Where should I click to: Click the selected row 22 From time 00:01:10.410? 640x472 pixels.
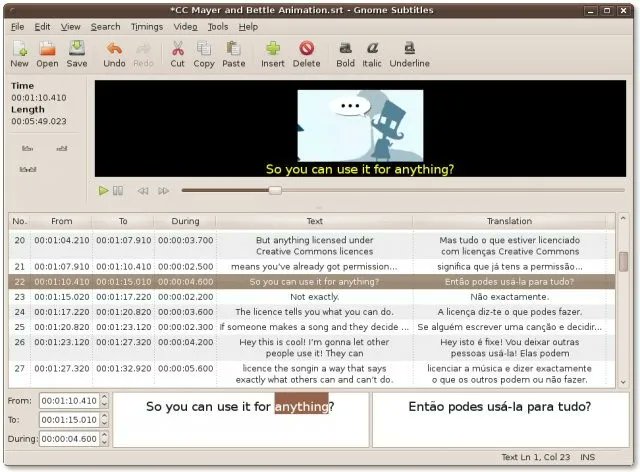[x=62, y=282]
